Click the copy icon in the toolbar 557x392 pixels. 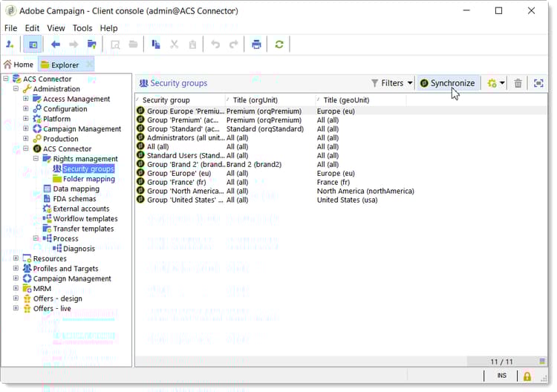[156, 45]
